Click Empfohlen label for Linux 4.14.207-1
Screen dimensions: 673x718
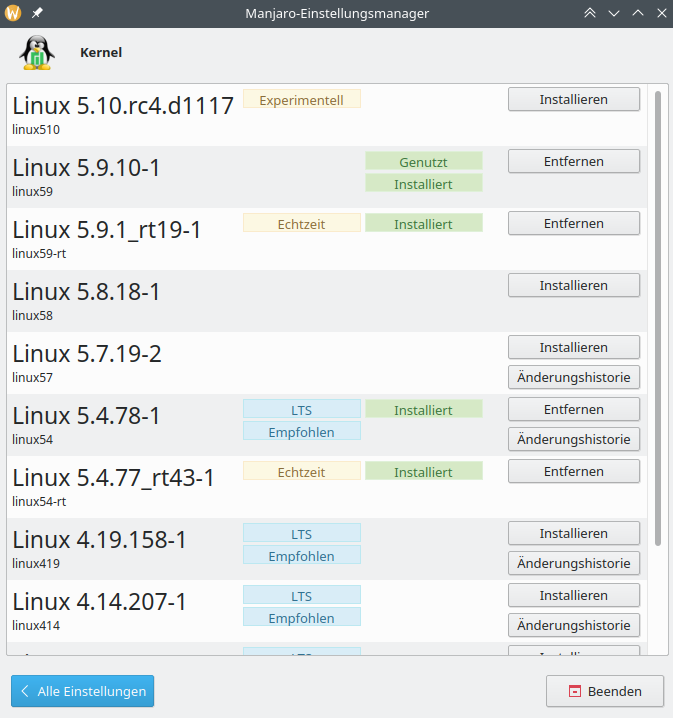coord(302,617)
